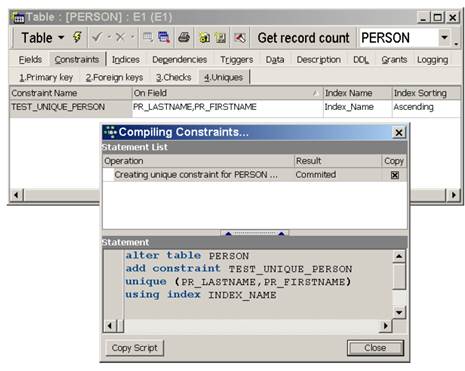Click statement horizontal scrollbar right arrow

[386, 325]
